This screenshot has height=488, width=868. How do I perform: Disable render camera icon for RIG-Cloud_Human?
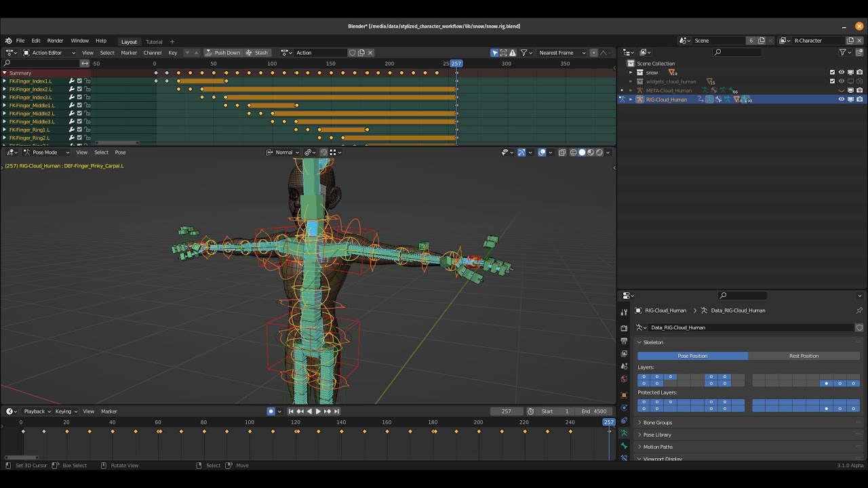[859, 100]
